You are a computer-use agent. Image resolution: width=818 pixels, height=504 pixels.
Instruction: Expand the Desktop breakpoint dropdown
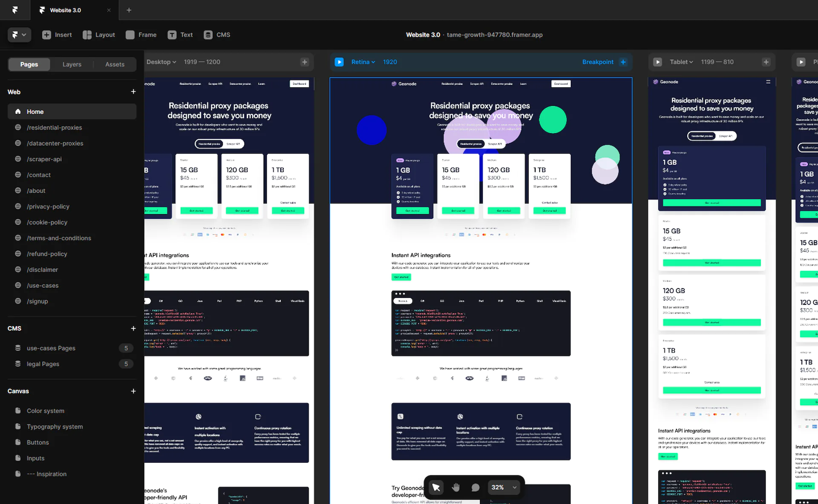(161, 62)
